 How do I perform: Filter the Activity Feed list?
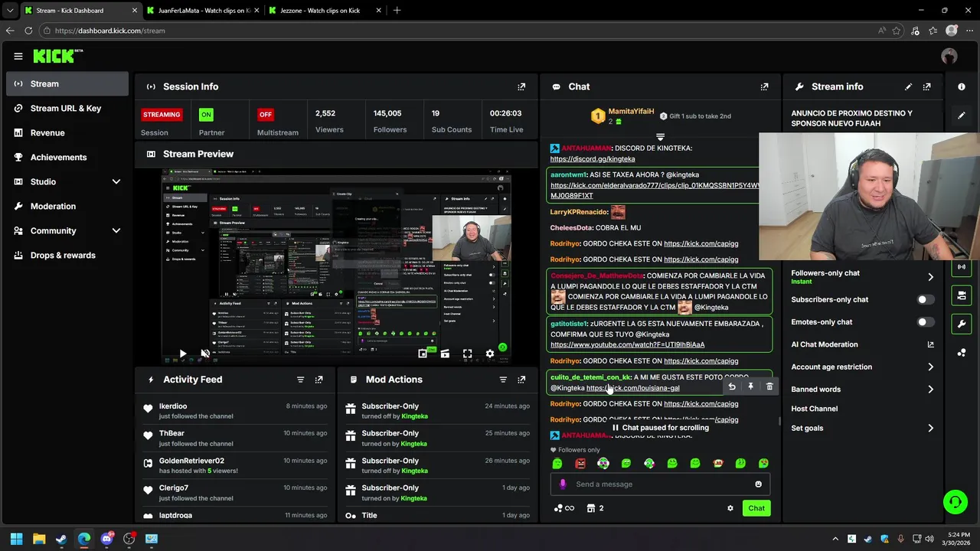click(x=300, y=380)
